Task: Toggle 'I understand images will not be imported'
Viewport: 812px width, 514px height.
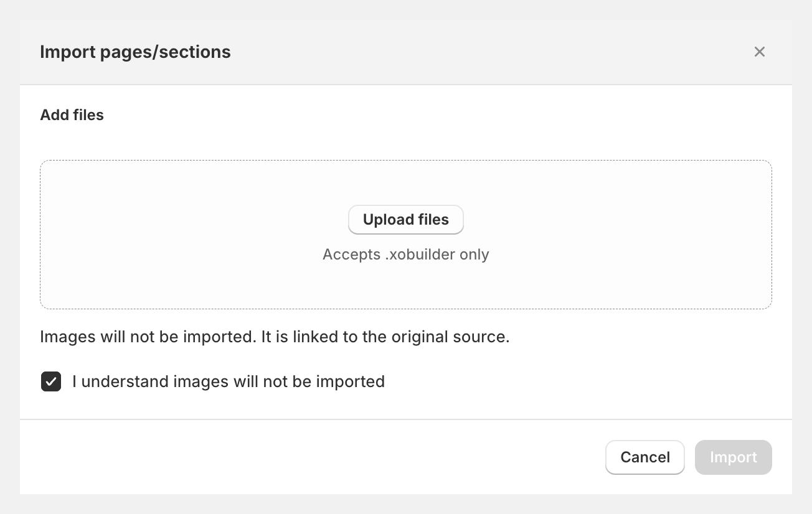Action: pos(50,381)
